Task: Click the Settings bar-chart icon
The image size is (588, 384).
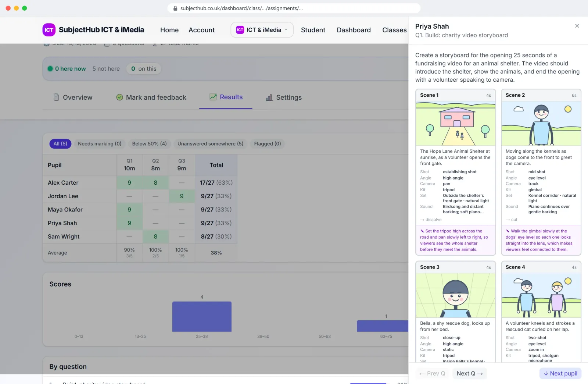Action: 269,97
